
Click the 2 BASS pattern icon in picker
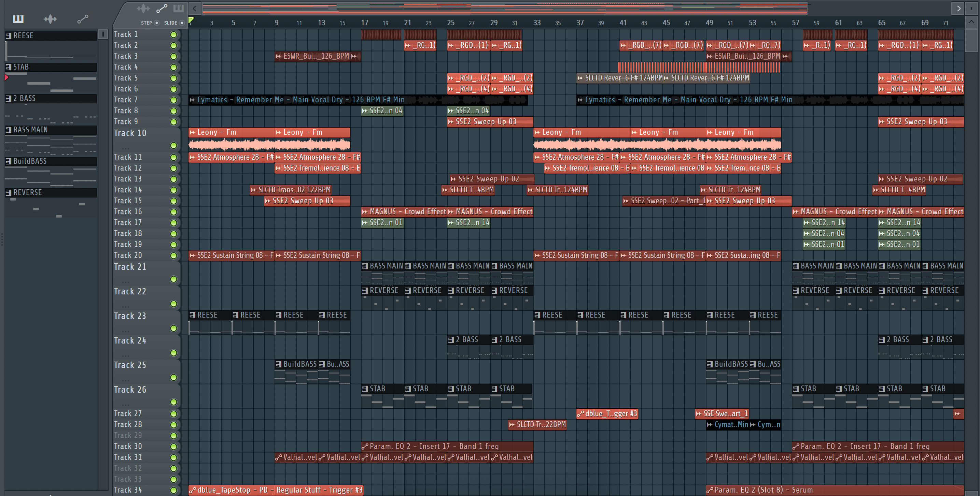coord(9,99)
